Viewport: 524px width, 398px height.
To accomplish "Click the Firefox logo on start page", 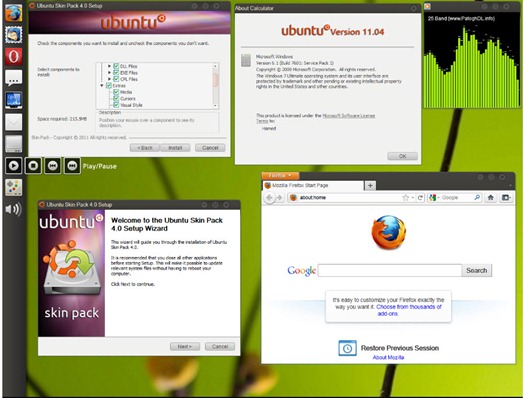I will 389,233.
